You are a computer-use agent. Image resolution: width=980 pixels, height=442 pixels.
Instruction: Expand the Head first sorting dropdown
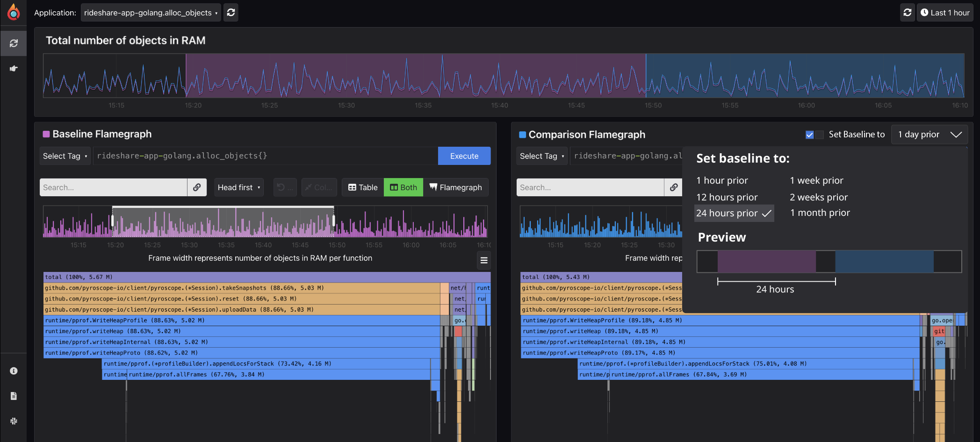[238, 187]
